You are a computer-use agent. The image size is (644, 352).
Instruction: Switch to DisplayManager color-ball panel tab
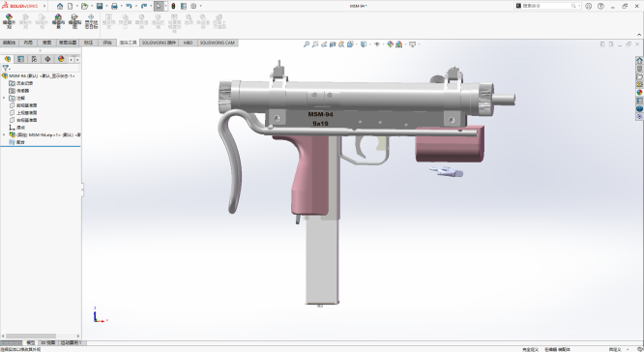coord(61,59)
